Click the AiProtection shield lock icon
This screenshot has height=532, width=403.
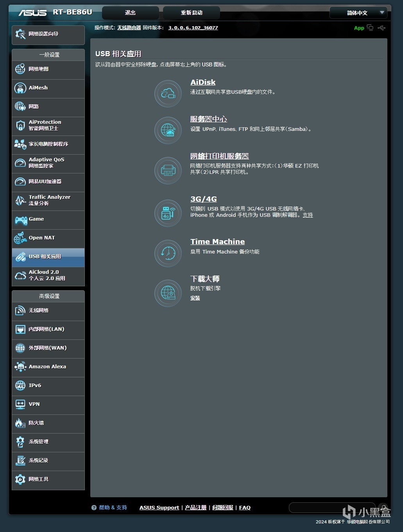[x=20, y=125]
